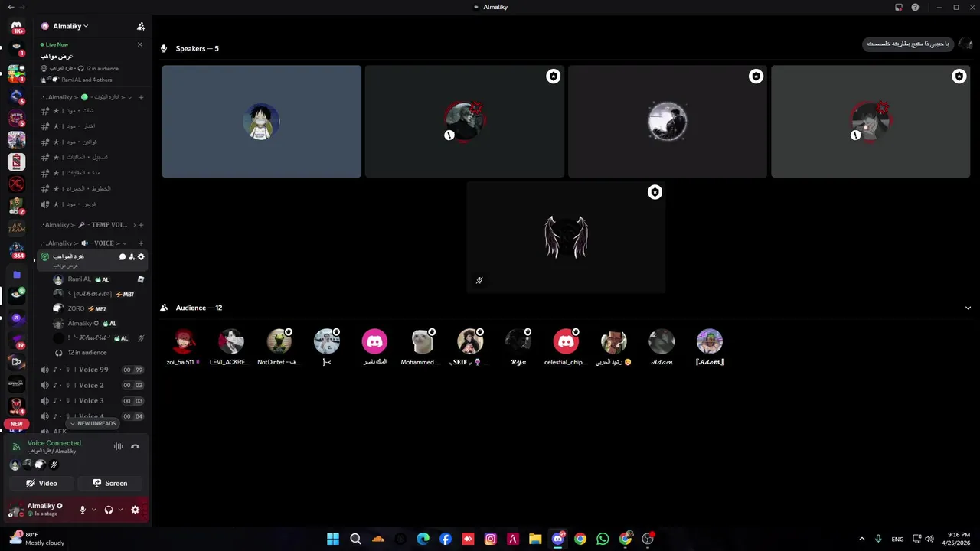Open headphone output options arrow
The width and height of the screenshot is (980, 551).
pos(120,510)
